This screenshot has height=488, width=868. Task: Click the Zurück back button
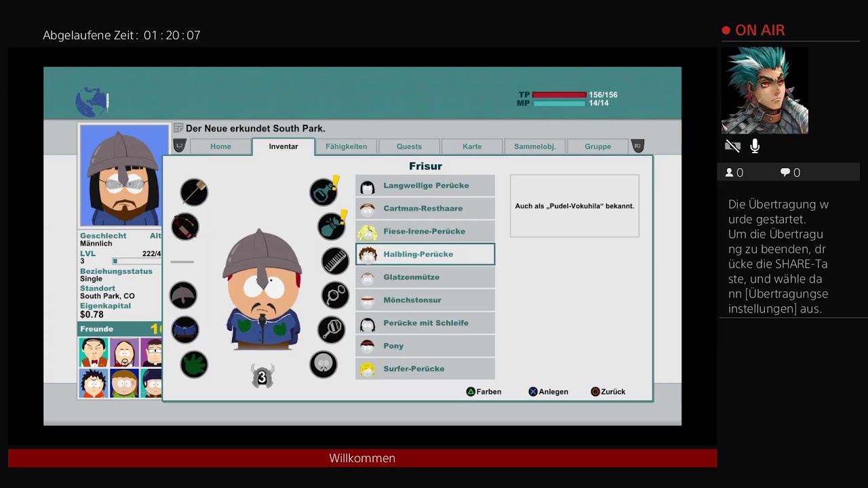(608, 392)
